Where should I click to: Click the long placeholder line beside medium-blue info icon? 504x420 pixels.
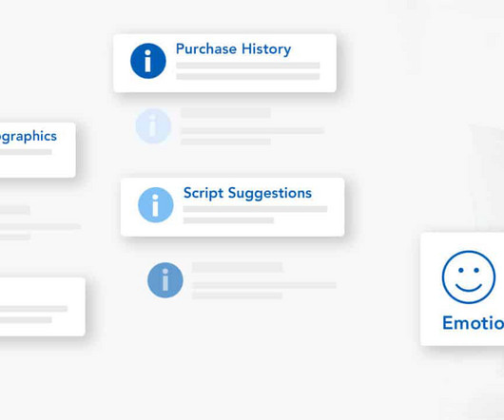click(x=264, y=285)
